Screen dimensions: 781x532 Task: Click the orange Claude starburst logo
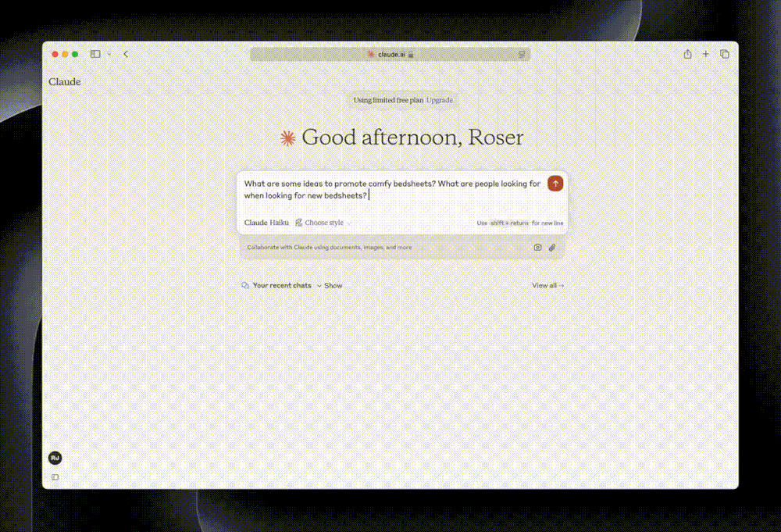(x=288, y=138)
